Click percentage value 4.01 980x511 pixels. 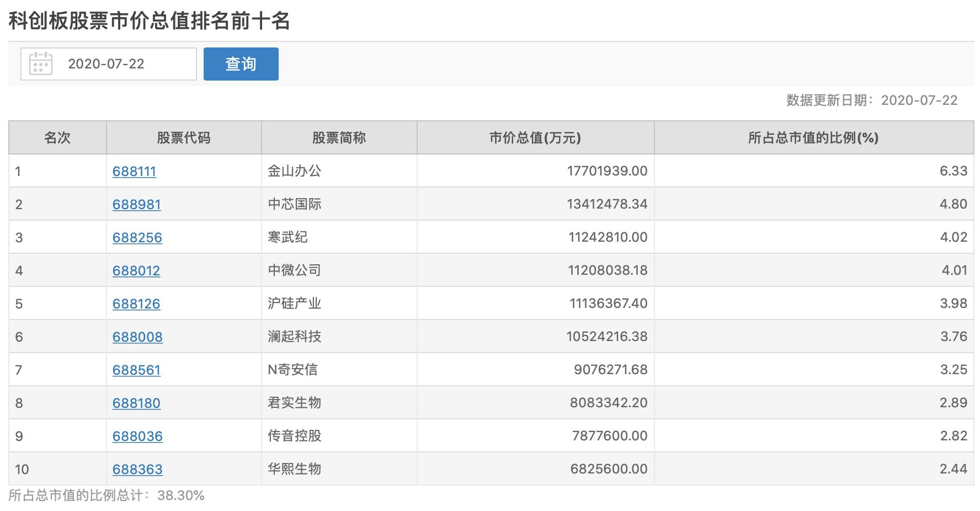tap(954, 270)
